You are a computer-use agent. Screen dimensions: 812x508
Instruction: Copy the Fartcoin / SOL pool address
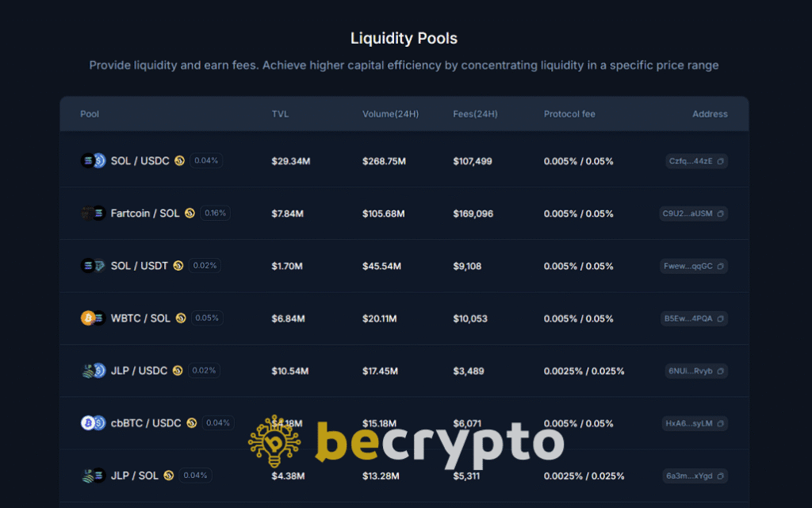720,214
